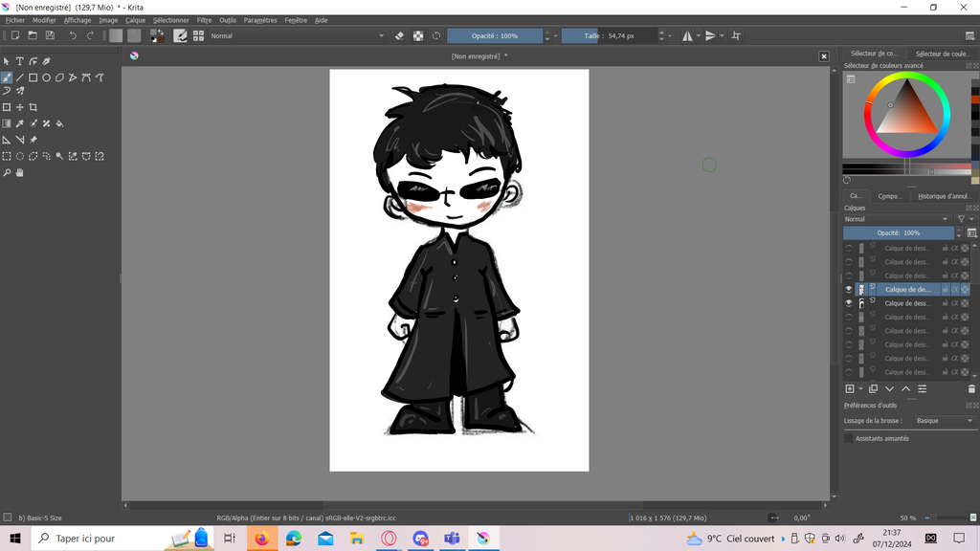Open Lissage de la brosse dropdown

(x=943, y=421)
